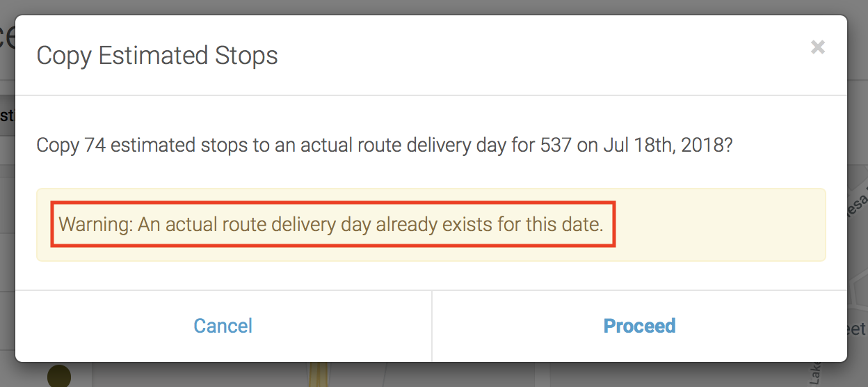Screen dimensions: 868x387
Task: Click the dimmed street label at right edge
Action: click(858, 329)
